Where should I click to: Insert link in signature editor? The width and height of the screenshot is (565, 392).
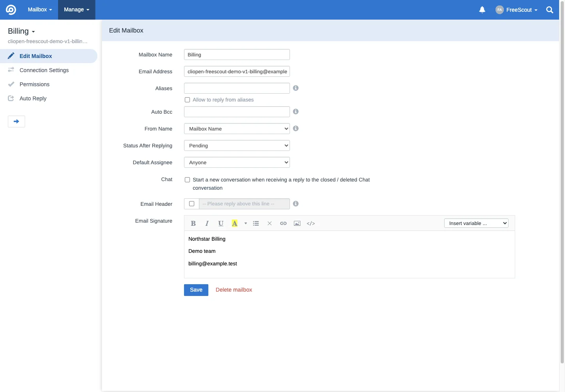click(283, 223)
